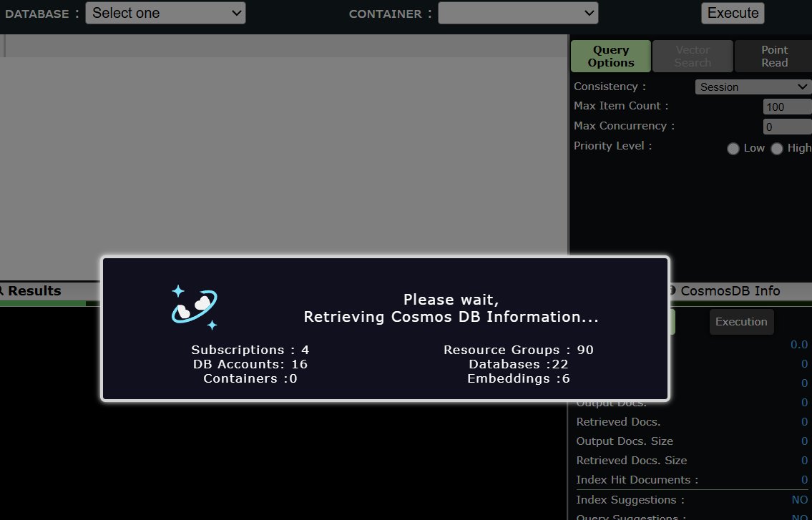The width and height of the screenshot is (812, 520).
Task: Click the 'Subscriptions : 4' text
Action: click(250, 350)
